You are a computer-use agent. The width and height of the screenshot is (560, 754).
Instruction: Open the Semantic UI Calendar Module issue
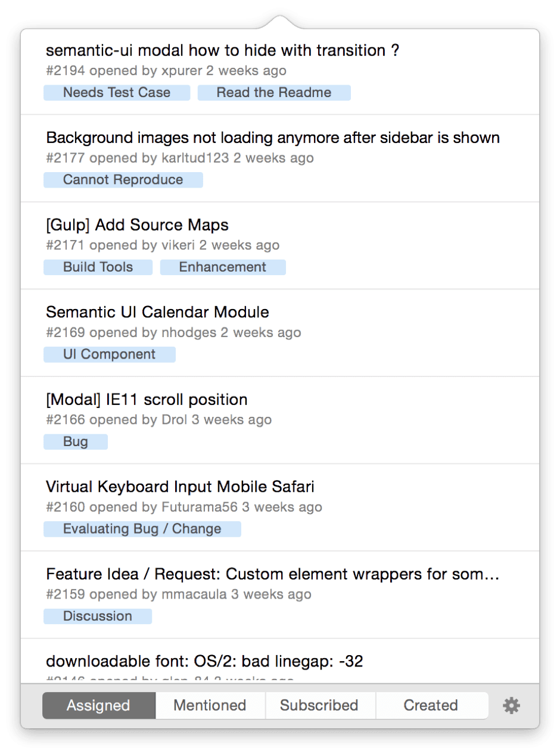(157, 312)
